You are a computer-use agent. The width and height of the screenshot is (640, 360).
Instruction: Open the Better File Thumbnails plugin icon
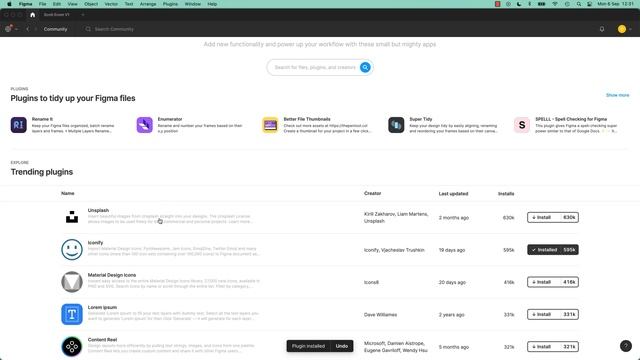coord(270,125)
